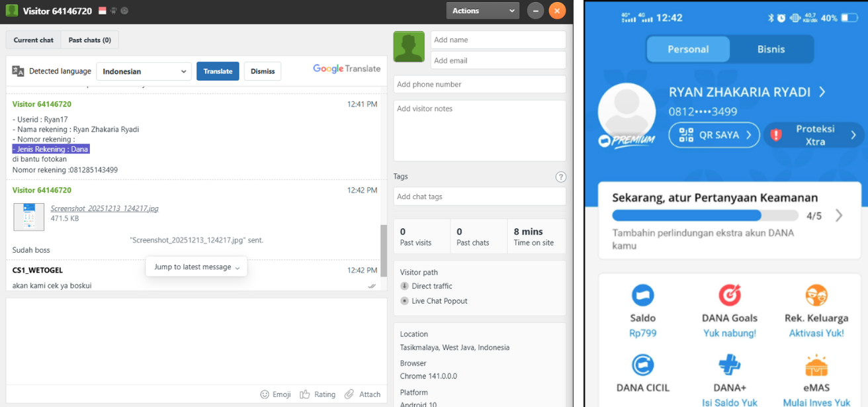868x407 pixels.
Task: Click the Proteksi Xtra shield icon
Action: (776, 135)
